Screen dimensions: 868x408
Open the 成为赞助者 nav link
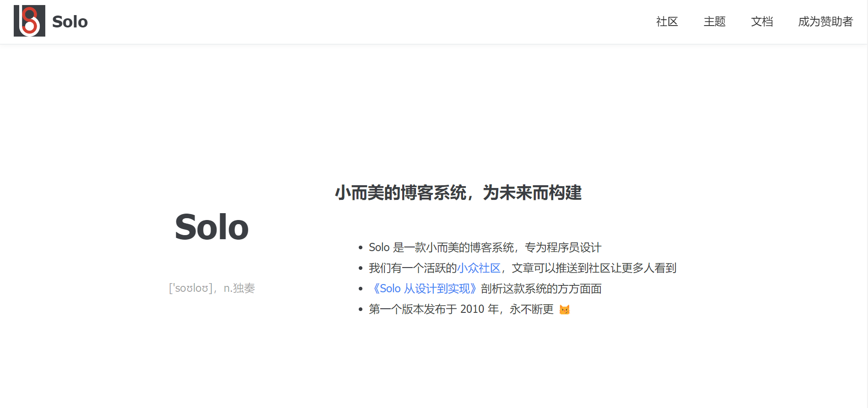coord(825,21)
